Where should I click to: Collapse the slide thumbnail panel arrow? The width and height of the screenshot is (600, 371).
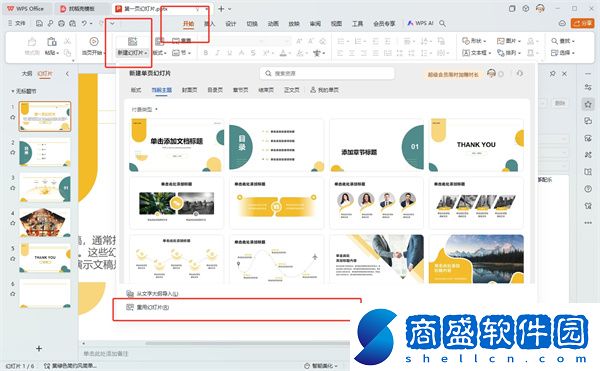coord(67,73)
